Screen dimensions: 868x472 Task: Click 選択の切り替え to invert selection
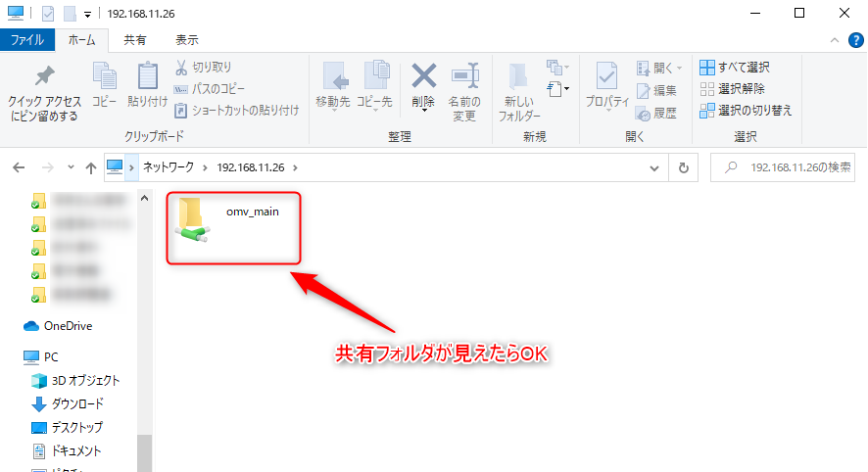coord(745,110)
